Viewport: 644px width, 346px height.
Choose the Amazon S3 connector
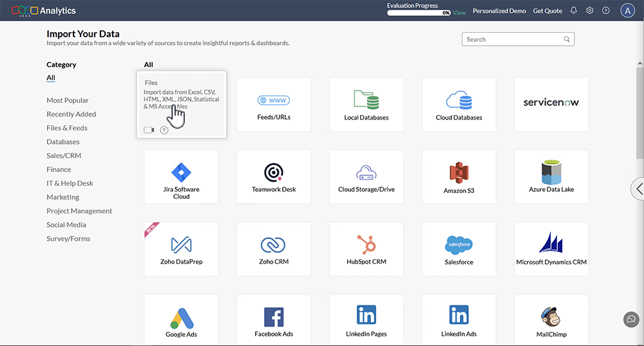(x=459, y=177)
